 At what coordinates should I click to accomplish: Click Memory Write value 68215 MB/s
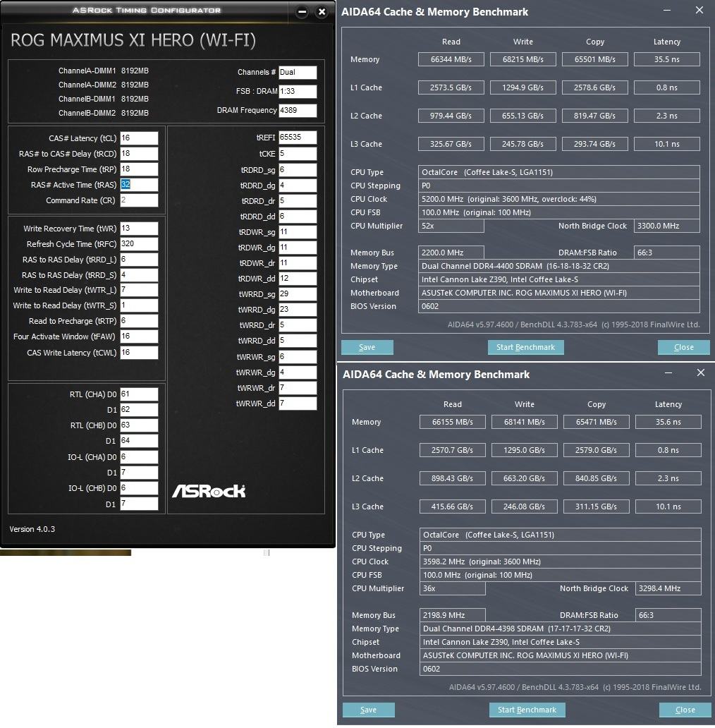(x=523, y=59)
